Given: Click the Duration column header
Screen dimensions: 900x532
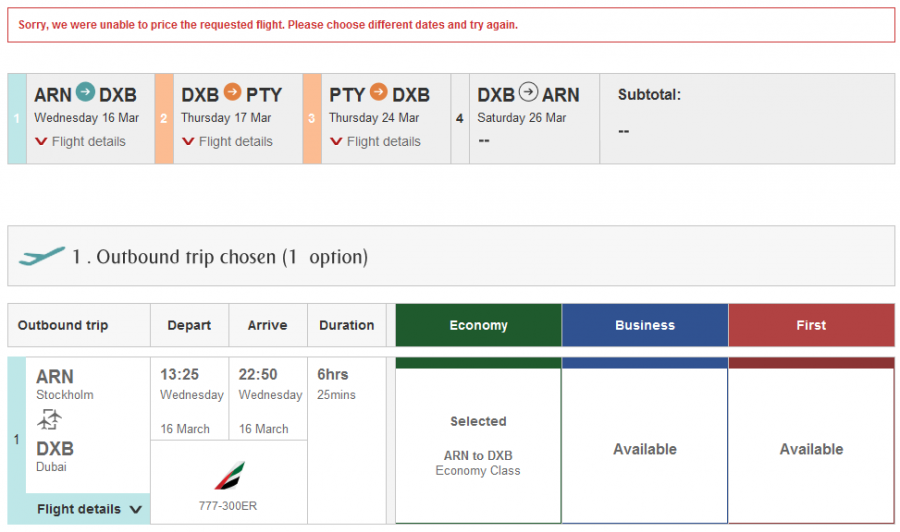Looking at the screenshot, I should click(347, 325).
